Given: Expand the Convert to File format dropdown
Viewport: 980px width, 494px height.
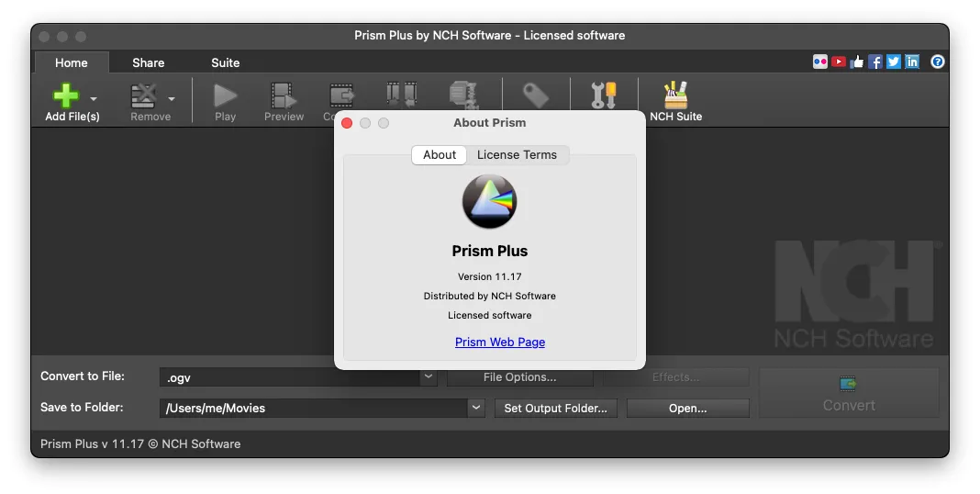Looking at the screenshot, I should click(429, 376).
